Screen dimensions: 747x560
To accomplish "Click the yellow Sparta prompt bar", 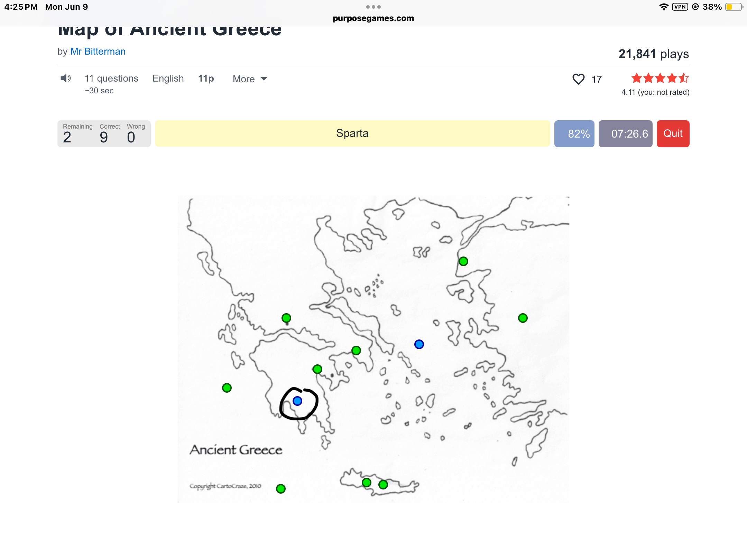I will [352, 133].
